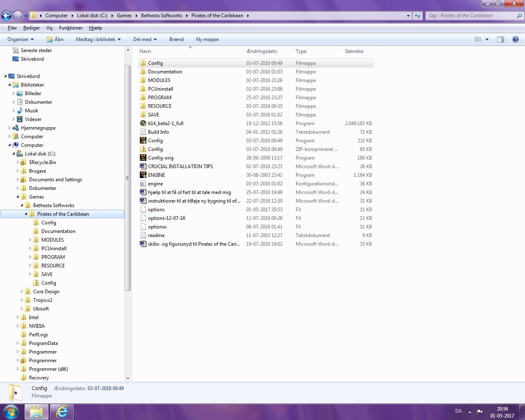Open Windows Explorer from the taskbar
The width and height of the screenshot is (525, 420).
[37, 411]
